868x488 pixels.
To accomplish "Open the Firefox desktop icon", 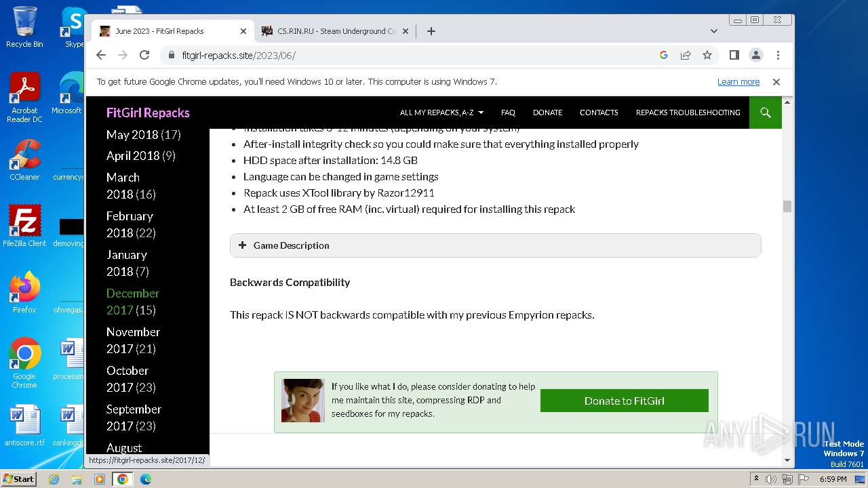I will click(x=24, y=293).
